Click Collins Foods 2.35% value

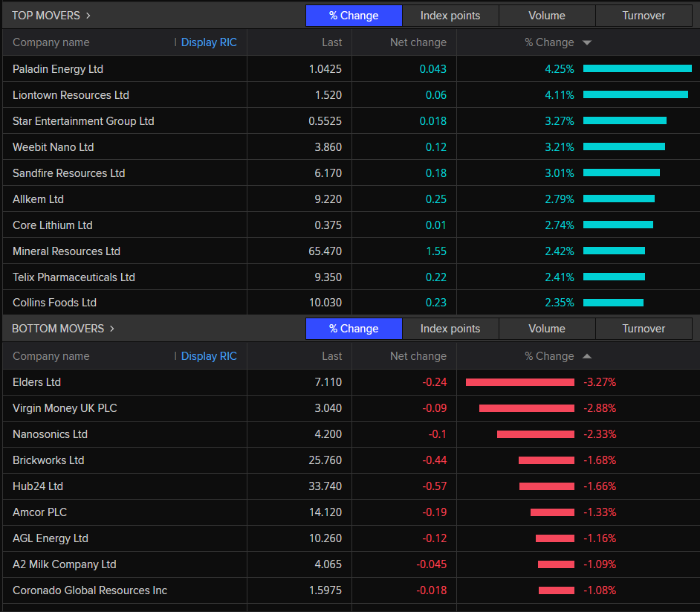560,303
